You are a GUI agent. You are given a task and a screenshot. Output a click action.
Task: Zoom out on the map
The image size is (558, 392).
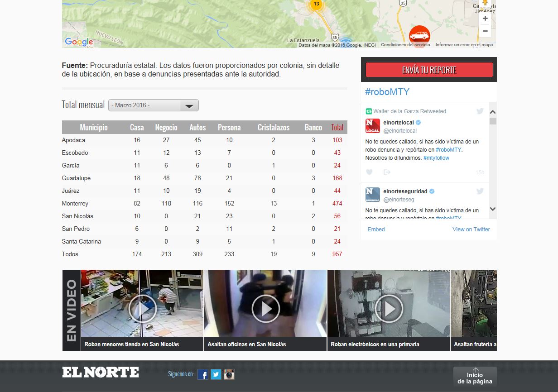click(485, 31)
